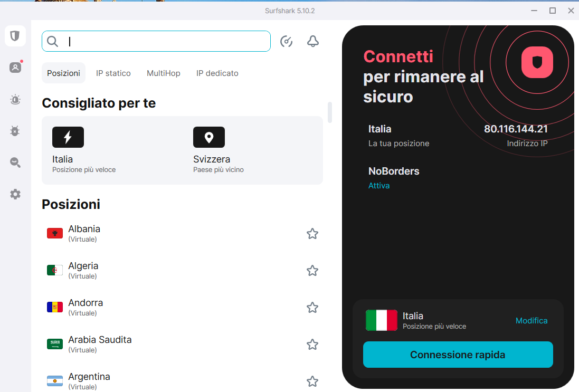Switch to the MultiHop tab
Image resolution: width=579 pixels, height=392 pixels.
tap(164, 73)
